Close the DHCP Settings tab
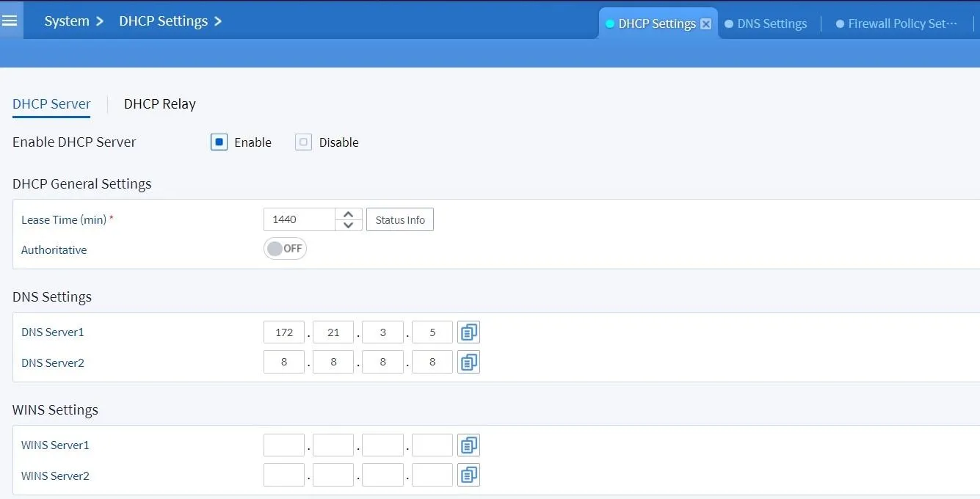Viewport: 980px width, 499px height. tap(705, 23)
